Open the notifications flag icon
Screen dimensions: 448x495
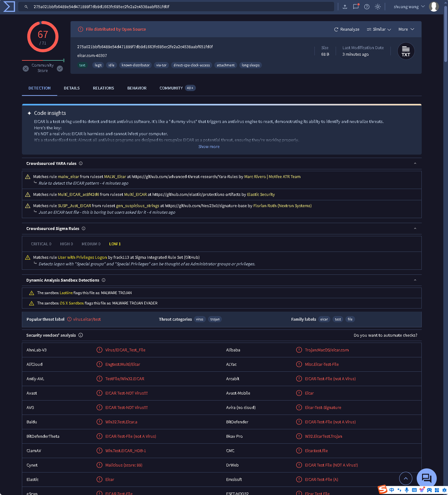pos(356,7)
